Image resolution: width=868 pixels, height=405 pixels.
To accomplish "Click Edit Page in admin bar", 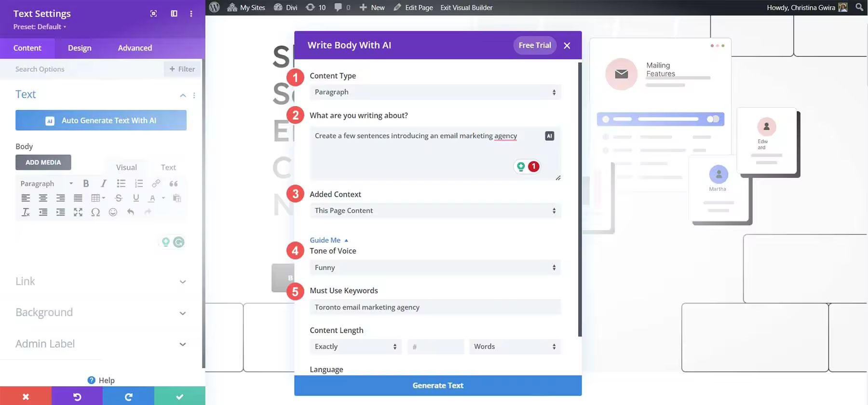I will [413, 7].
